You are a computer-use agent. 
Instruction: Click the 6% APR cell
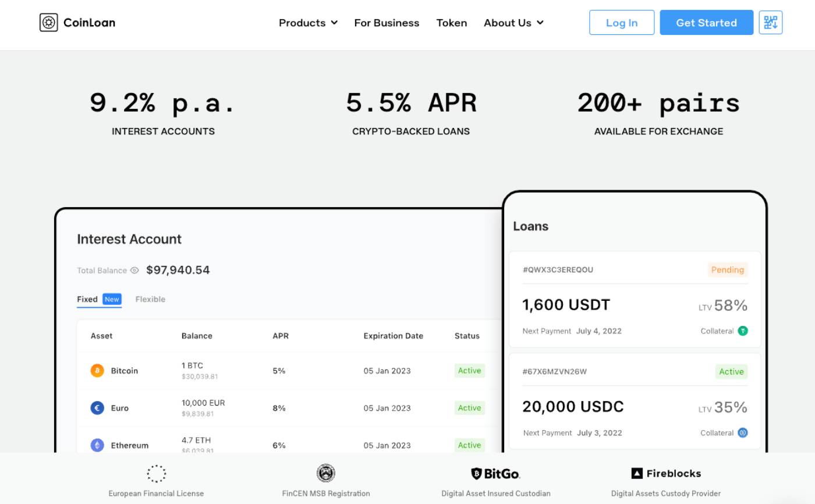point(279,445)
